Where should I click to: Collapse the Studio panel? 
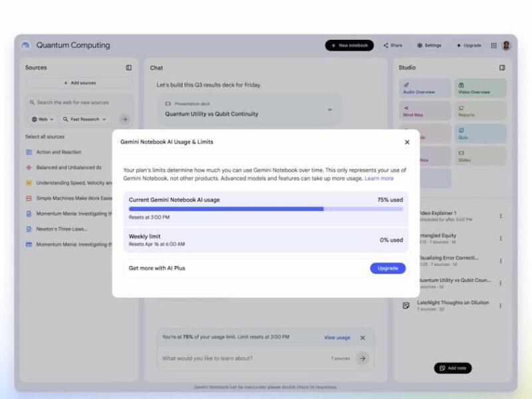click(x=502, y=68)
